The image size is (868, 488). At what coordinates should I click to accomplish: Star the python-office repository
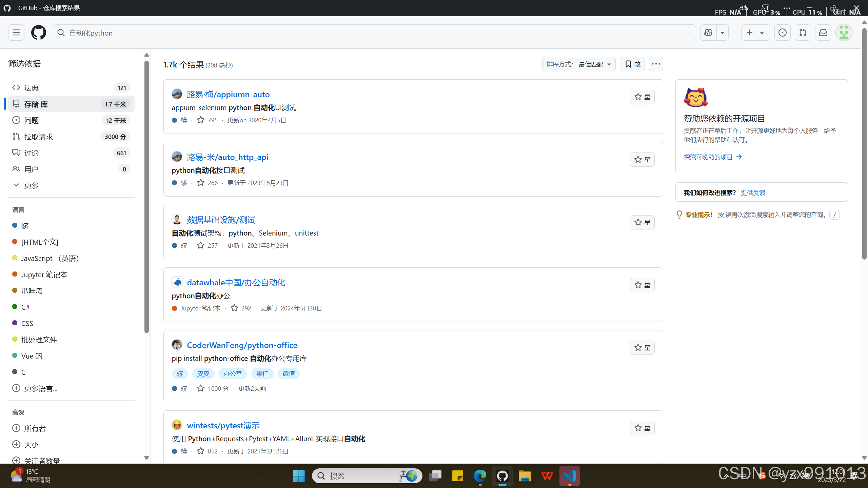[x=642, y=348]
